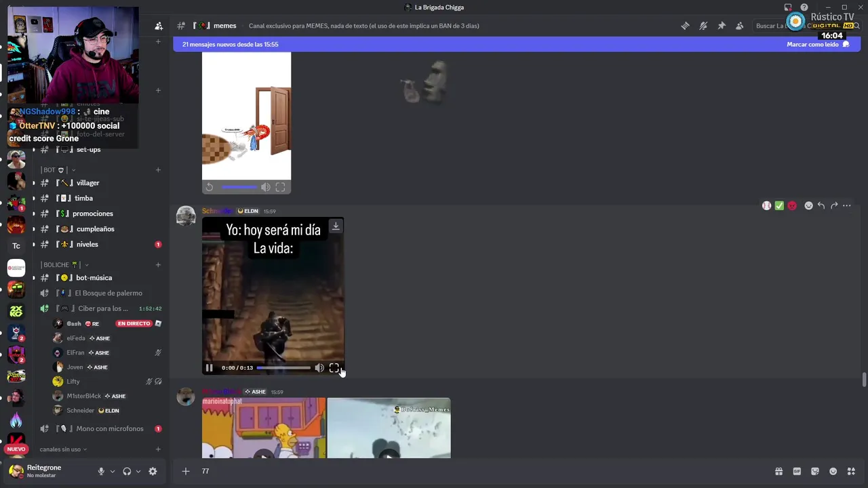Screen dimensions: 868x488
Task: Open the 2XKO server icon
Action: click(16, 311)
